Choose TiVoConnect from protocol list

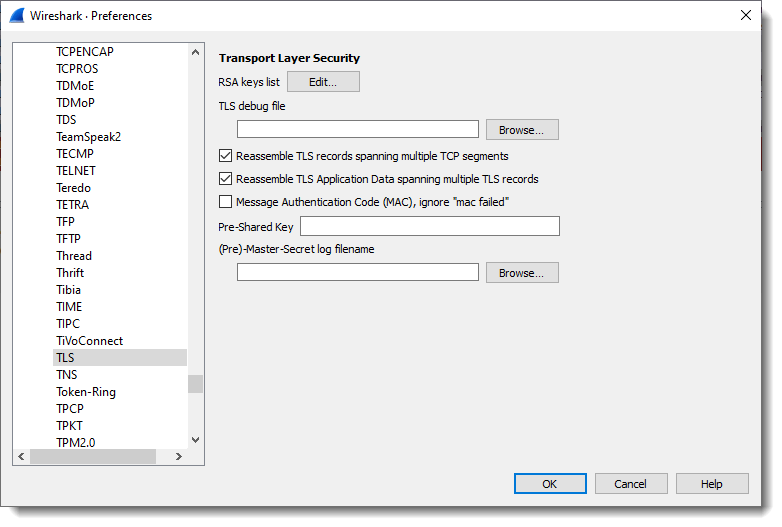(x=90, y=340)
